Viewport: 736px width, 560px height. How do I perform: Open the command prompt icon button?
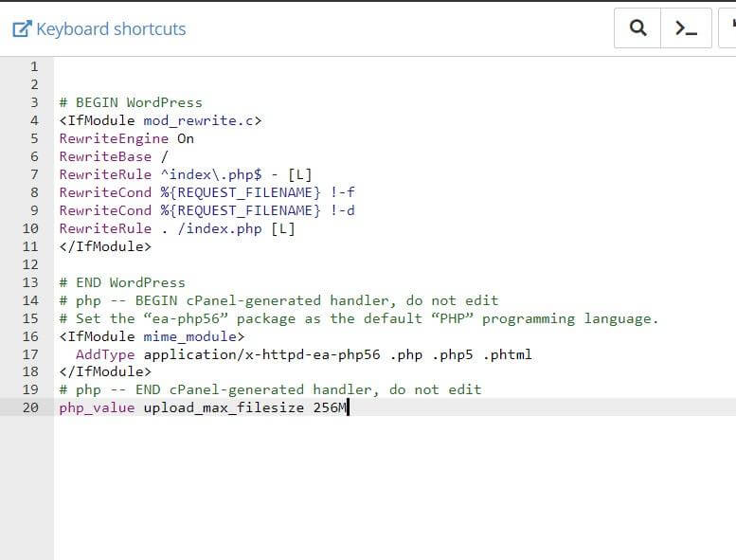coord(686,28)
